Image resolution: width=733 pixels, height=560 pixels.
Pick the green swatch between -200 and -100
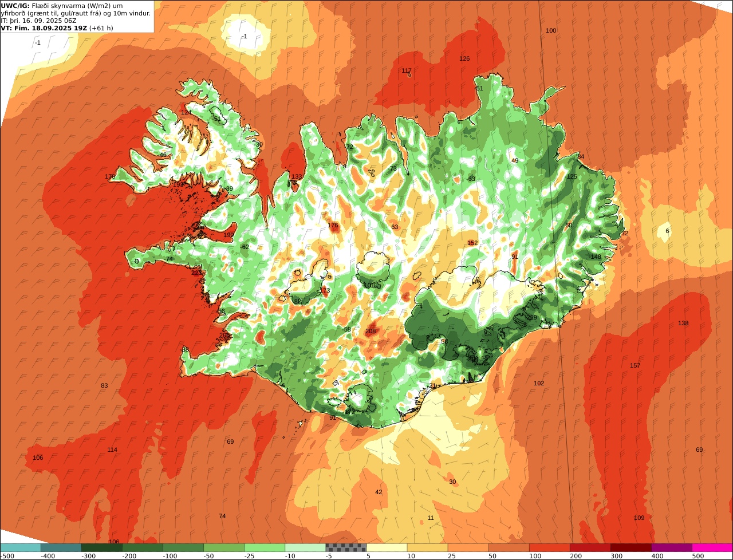pyautogui.click(x=143, y=547)
